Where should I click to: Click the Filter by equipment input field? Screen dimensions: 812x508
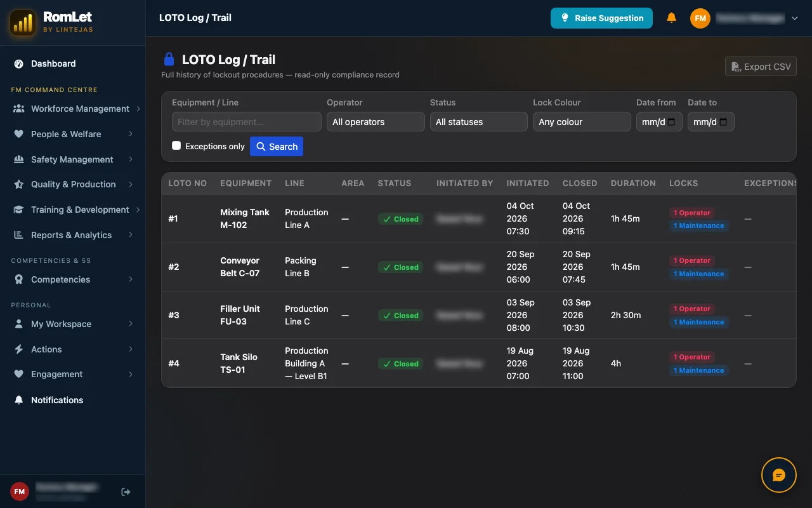coord(247,122)
